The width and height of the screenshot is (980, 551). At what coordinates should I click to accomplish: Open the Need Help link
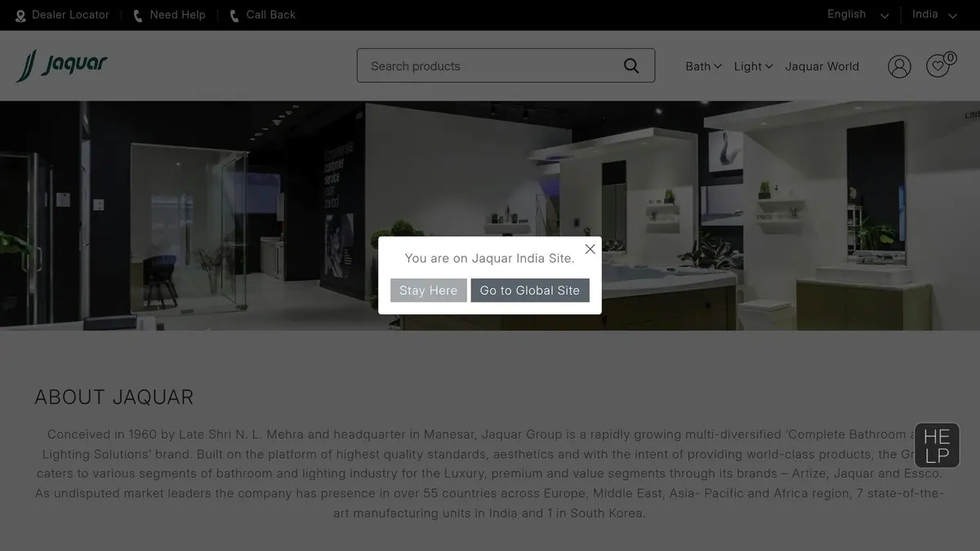(x=177, y=15)
